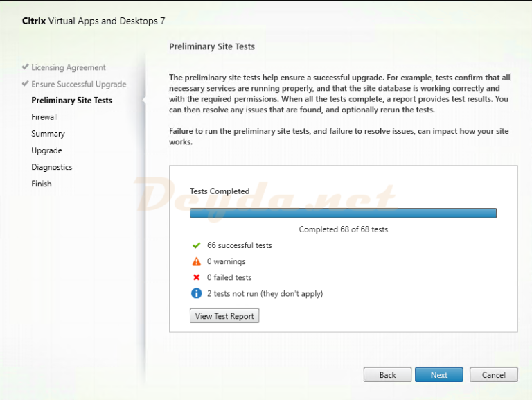This screenshot has height=400, width=532.
Task: Click the red X failed tests icon
Action: tap(196, 277)
